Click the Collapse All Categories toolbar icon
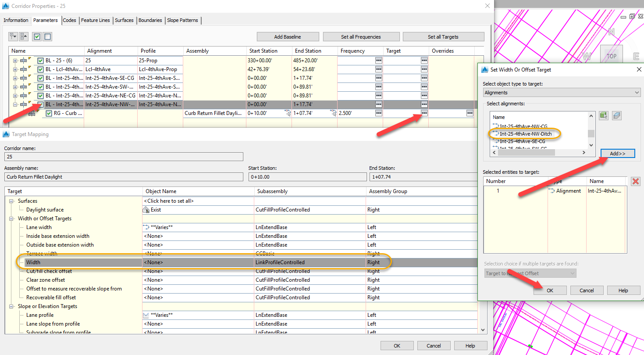This screenshot has width=644, height=355. [23, 36]
